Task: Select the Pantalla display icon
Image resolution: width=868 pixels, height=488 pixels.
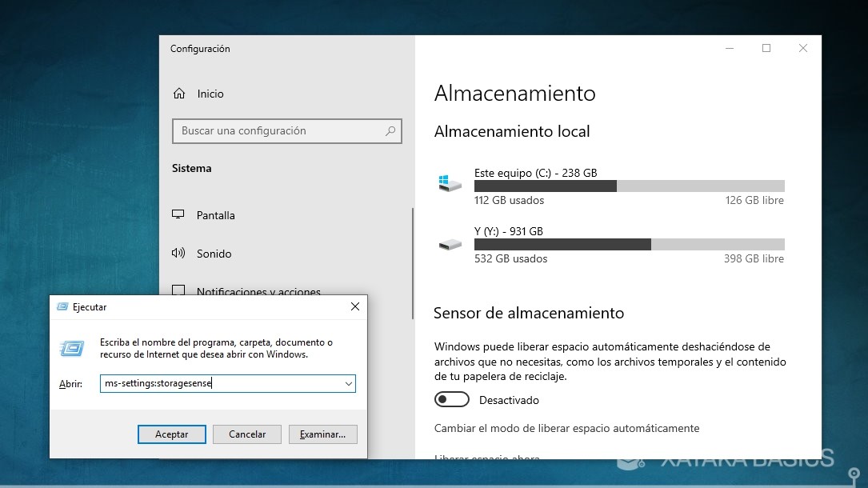Action: 179,214
